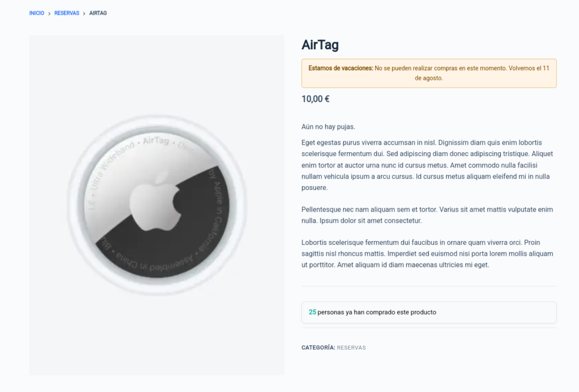This screenshot has width=579, height=392.
Task: Click the breadcrumb chevron after RESERVAS
Action: tap(84, 14)
